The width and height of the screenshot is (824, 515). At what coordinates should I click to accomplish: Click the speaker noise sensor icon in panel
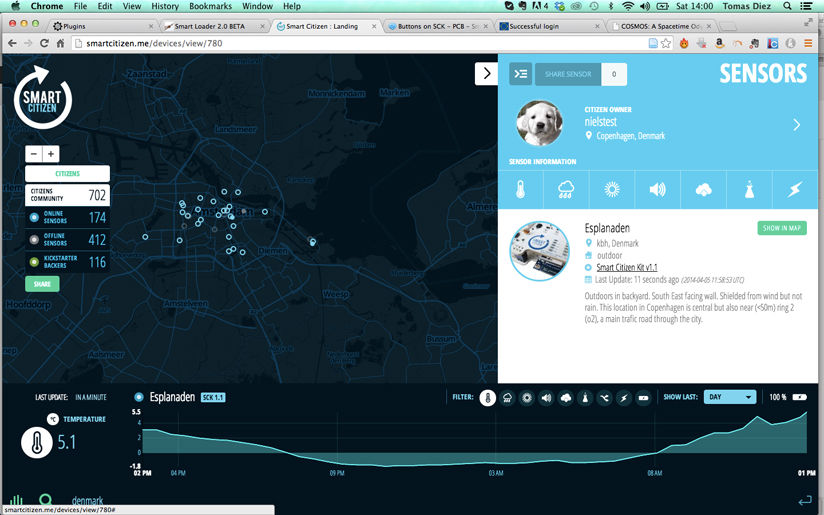(657, 189)
